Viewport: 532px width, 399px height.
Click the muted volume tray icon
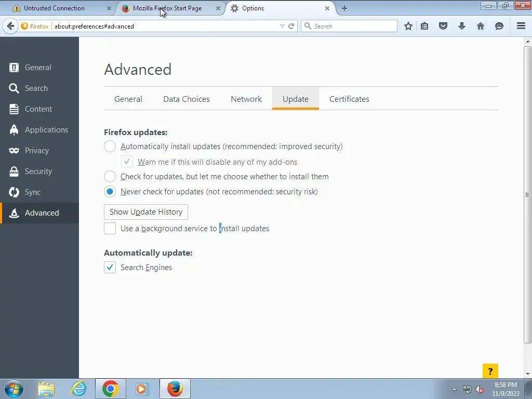pos(480,390)
